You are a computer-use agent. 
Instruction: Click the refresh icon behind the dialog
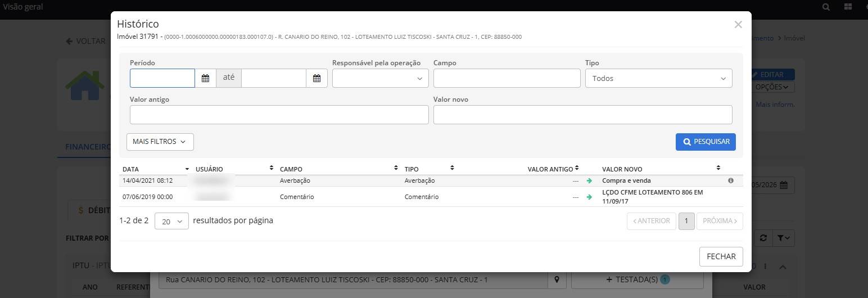[763, 238]
